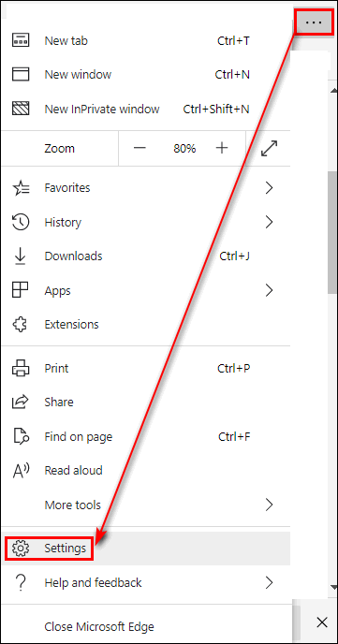Open the Share menu entry
Screen dimensions: 338x644
click(145, 402)
